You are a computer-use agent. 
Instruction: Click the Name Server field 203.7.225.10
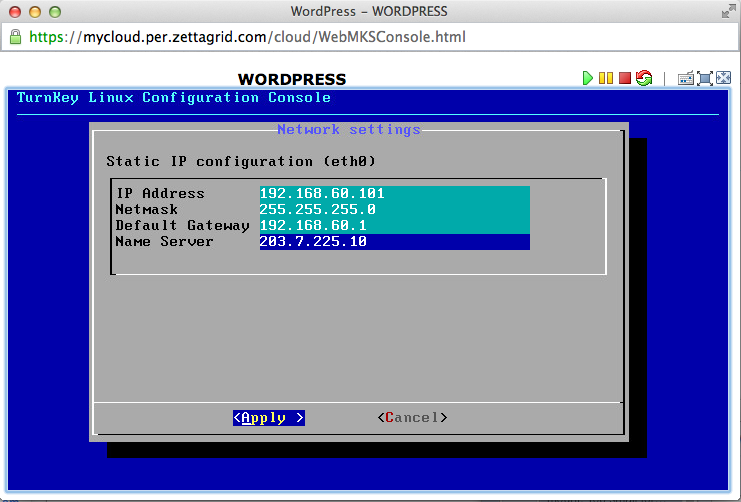tap(395, 242)
